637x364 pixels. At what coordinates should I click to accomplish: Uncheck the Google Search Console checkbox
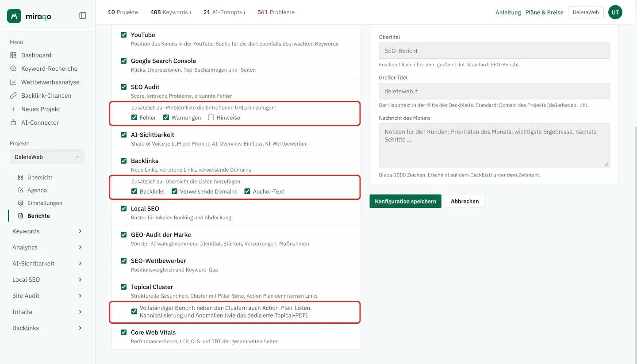click(124, 61)
